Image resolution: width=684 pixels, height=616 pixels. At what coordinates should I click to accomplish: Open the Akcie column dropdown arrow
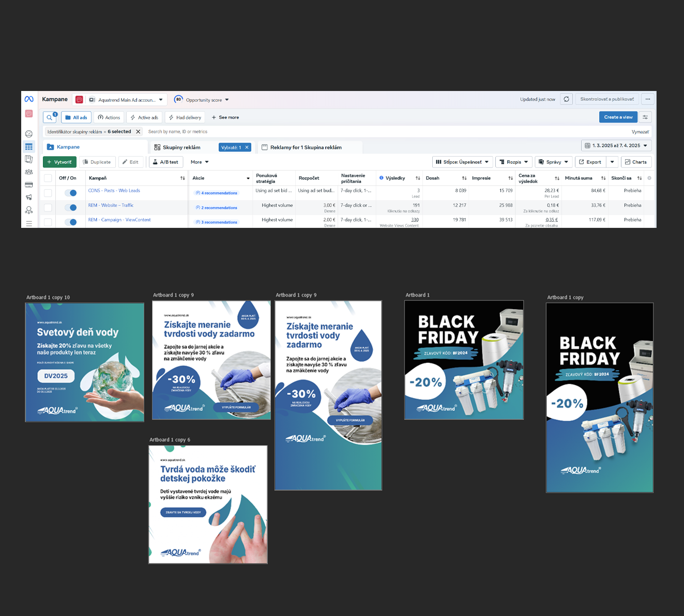tap(248, 178)
